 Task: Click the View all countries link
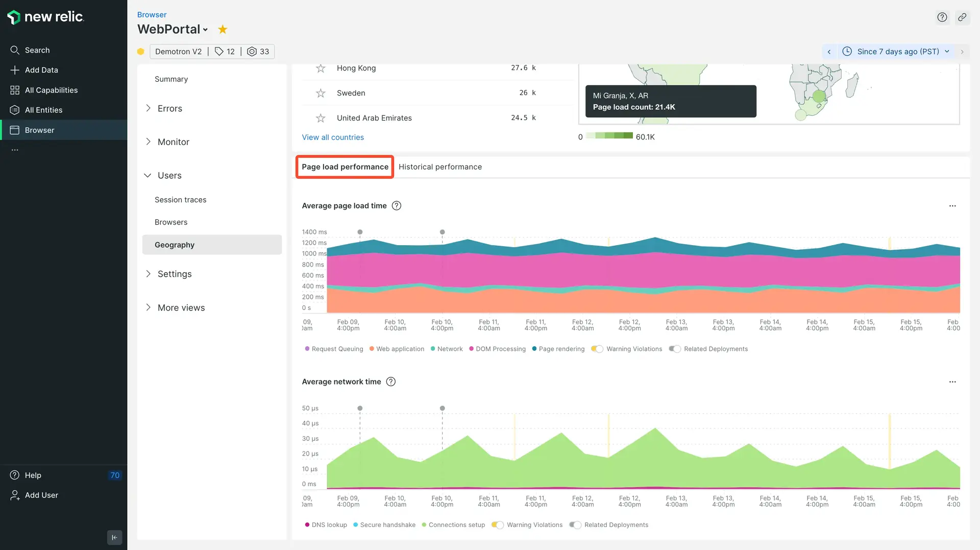[x=333, y=137]
